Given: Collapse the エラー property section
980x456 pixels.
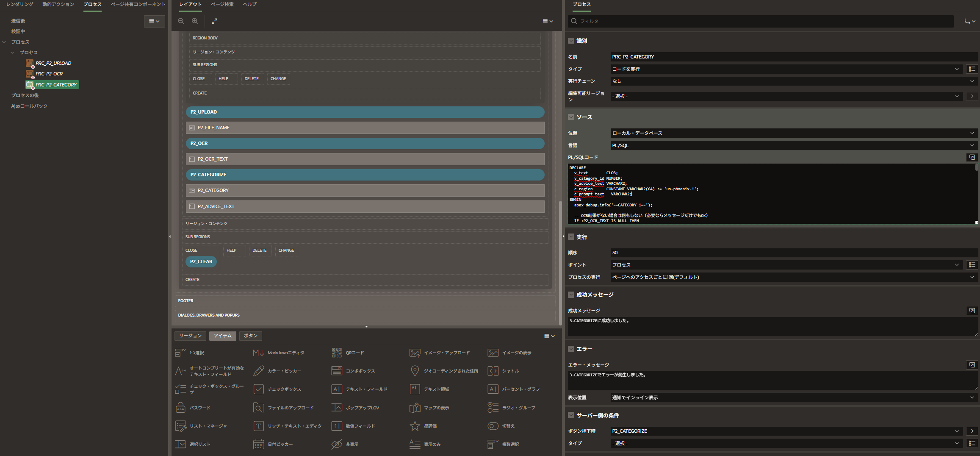Looking at the screenshot, I should pyautogui.click(x=571, y=349).
